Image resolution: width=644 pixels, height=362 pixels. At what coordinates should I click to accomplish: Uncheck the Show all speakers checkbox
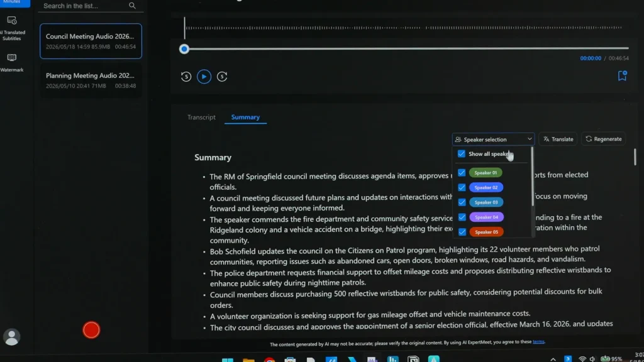pyautogui.click(x=462, y=154)
